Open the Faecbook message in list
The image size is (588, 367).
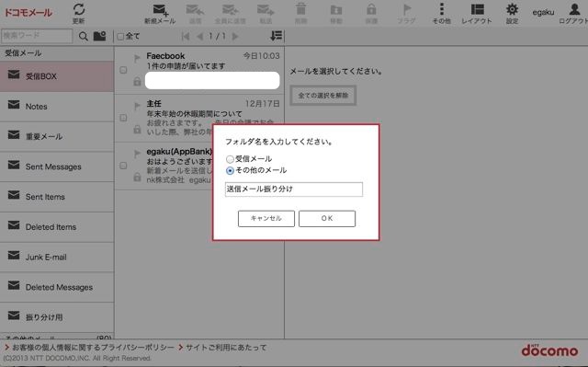(199, 70)
